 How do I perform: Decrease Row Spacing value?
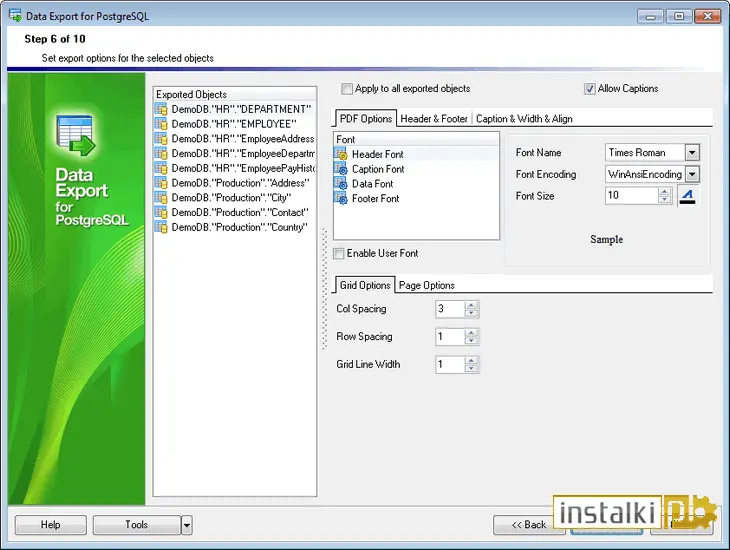point(471,341)
